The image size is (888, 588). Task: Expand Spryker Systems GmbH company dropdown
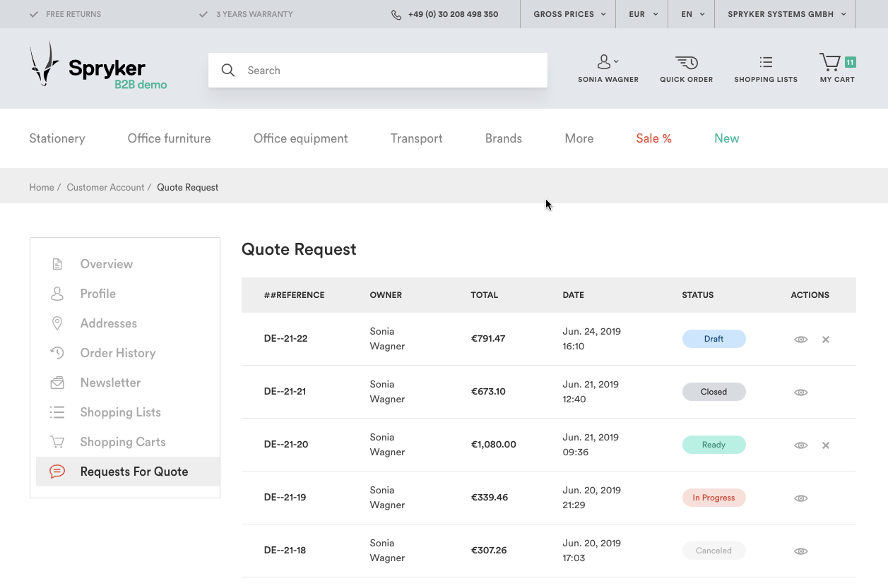(x=786, y=14)
